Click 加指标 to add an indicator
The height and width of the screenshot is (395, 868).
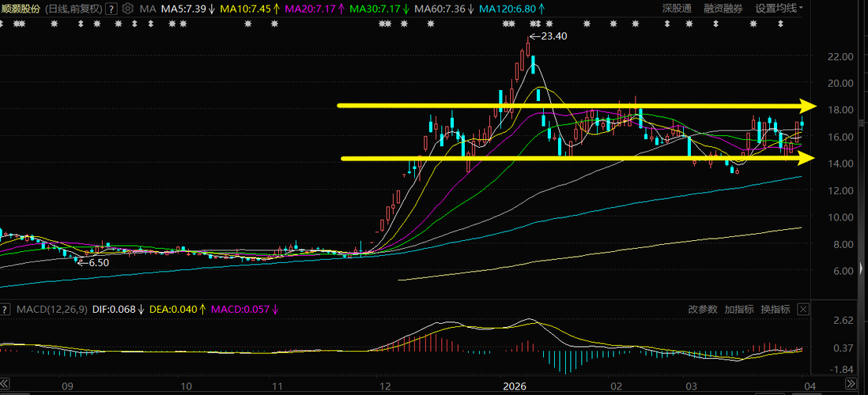(739, 309)
